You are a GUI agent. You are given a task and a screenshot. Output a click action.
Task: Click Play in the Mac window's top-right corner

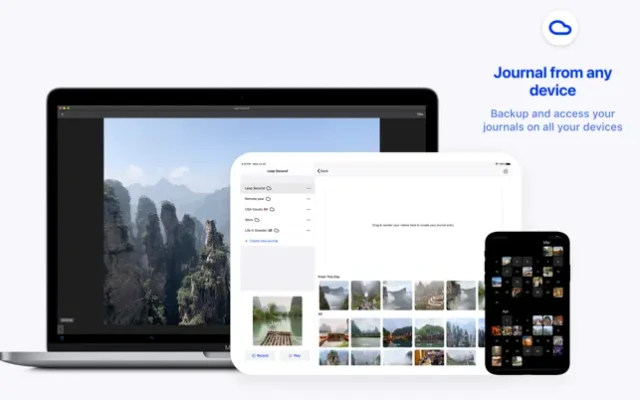419,115
